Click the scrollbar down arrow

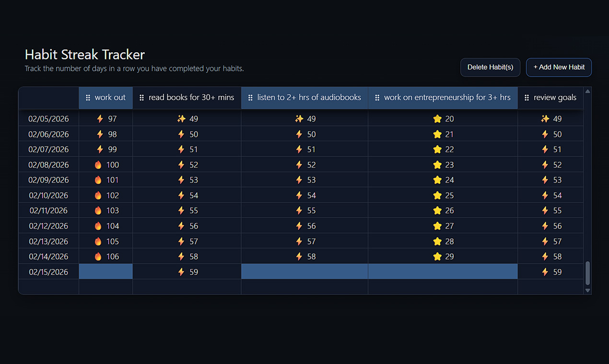pyautogui.click(x=587, y=290)
